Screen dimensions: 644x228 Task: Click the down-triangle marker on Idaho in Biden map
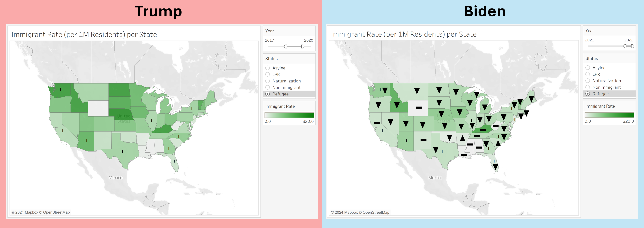click(x=397, y=105)
